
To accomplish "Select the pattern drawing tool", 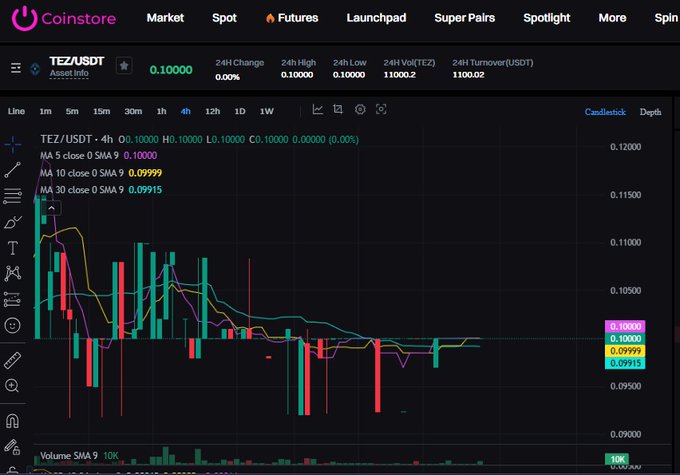I will pos(13,273).
